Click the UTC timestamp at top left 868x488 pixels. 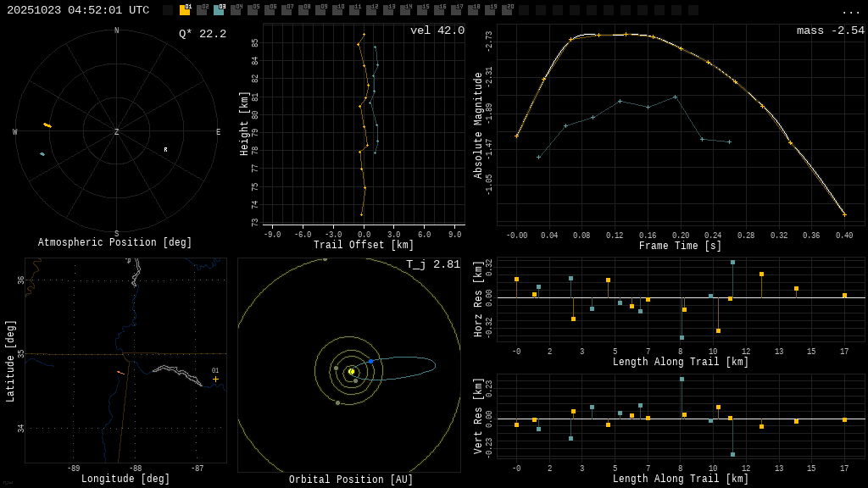click(x=78, y=10)
